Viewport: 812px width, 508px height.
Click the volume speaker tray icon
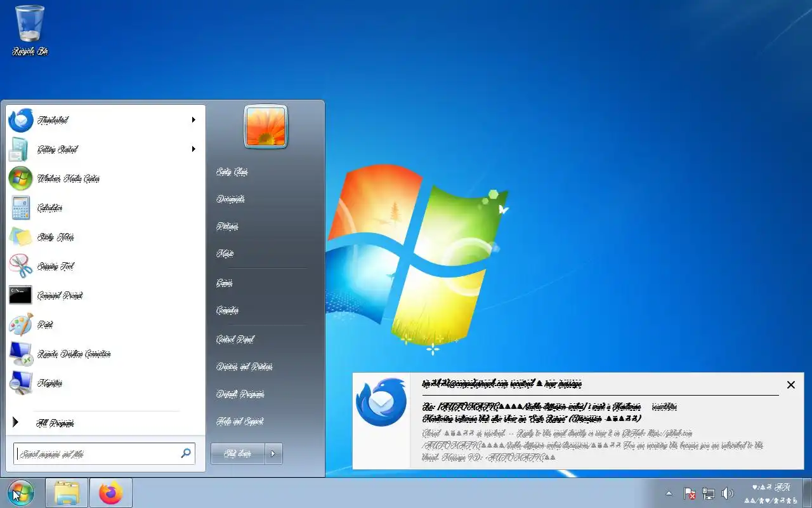[x=727, y=493]
